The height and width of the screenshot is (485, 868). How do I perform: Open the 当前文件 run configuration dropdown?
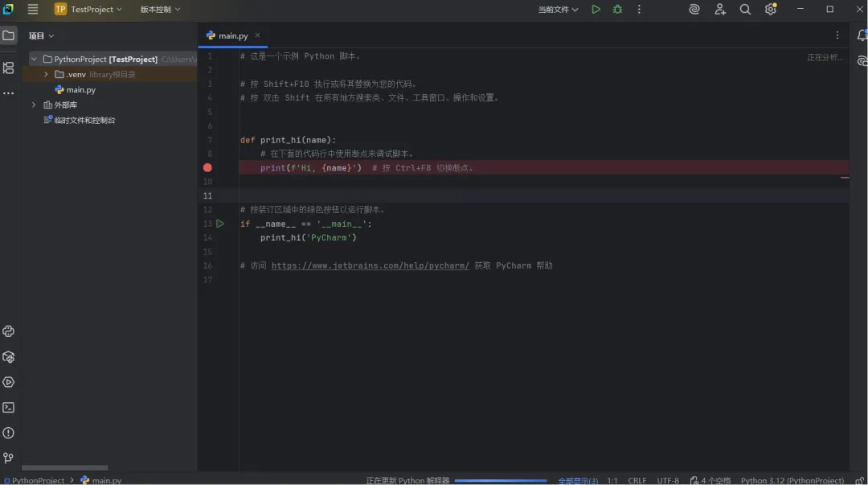558,10
